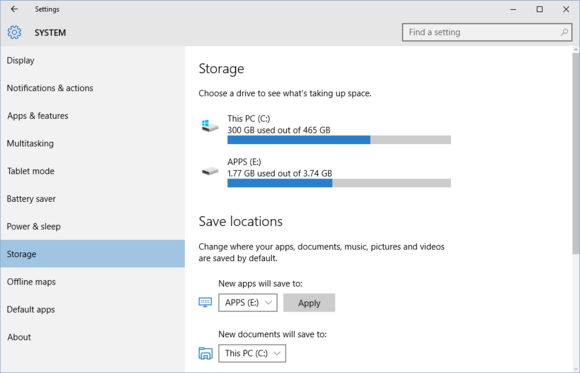
Task: Select Multitasking in the sidebar
Action: (92, 144)
